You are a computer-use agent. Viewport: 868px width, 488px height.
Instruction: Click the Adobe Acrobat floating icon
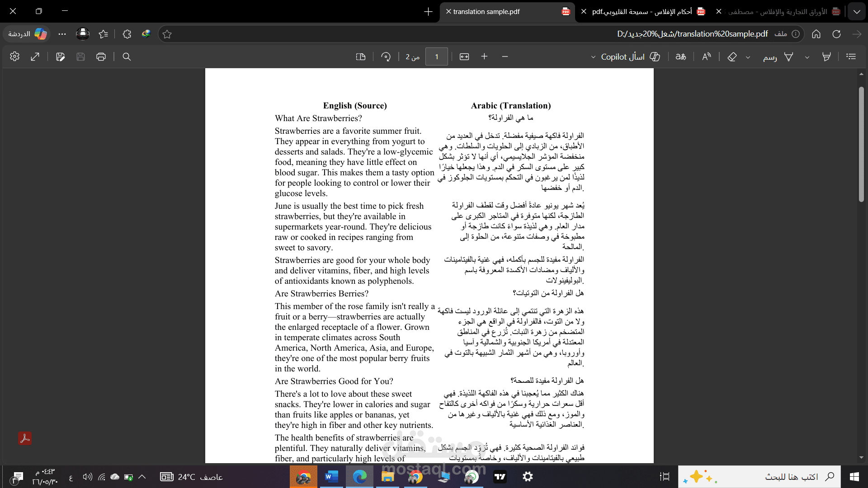point(25,438)
